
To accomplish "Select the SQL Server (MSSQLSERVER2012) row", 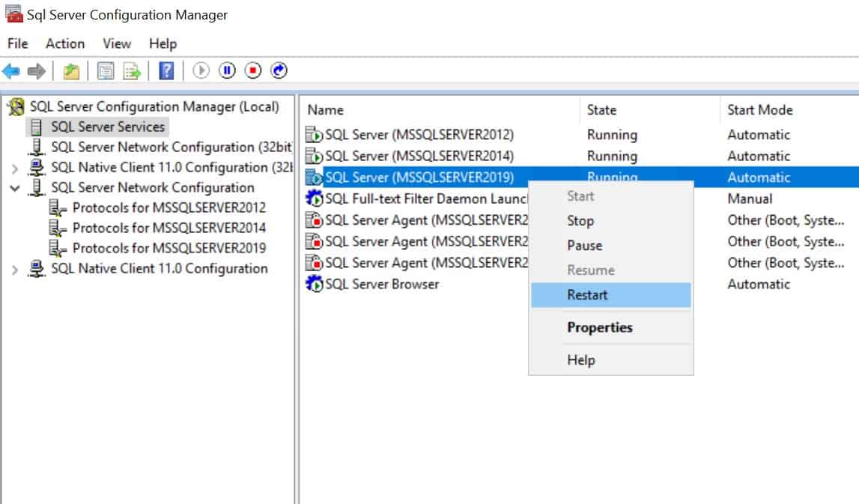I will (x=580, y=135).
